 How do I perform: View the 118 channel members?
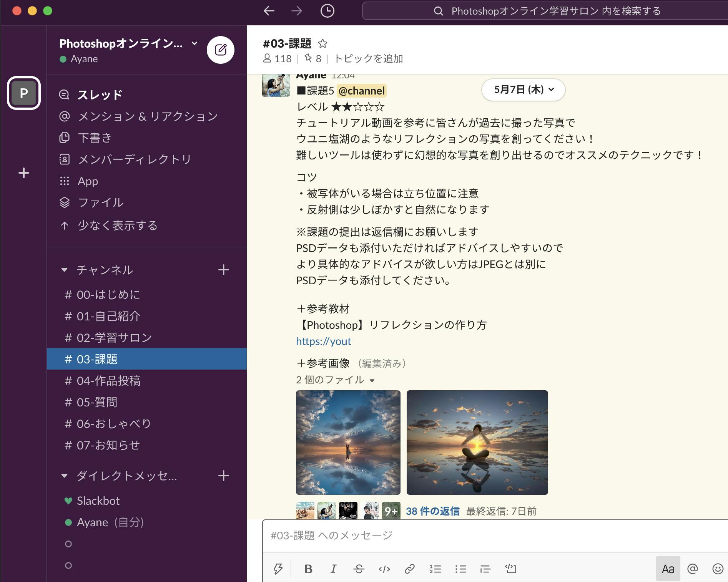click(x=277, y=59)
